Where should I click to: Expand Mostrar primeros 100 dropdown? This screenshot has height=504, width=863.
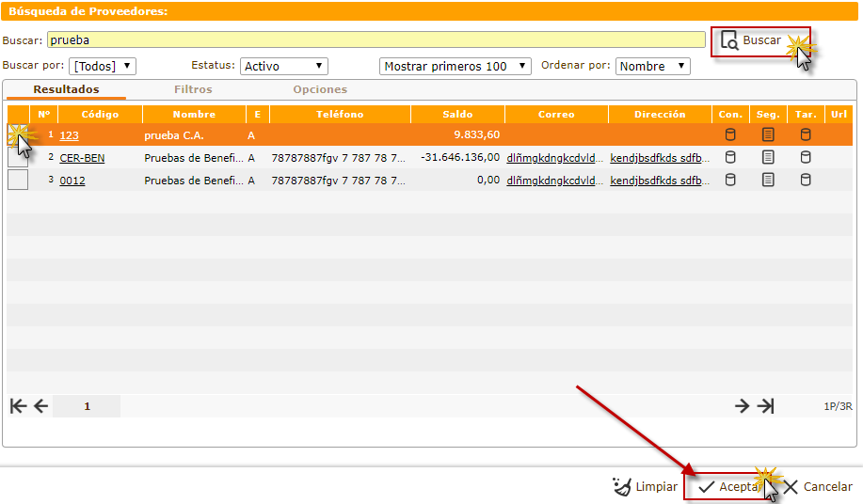click(x=455, y=66)
